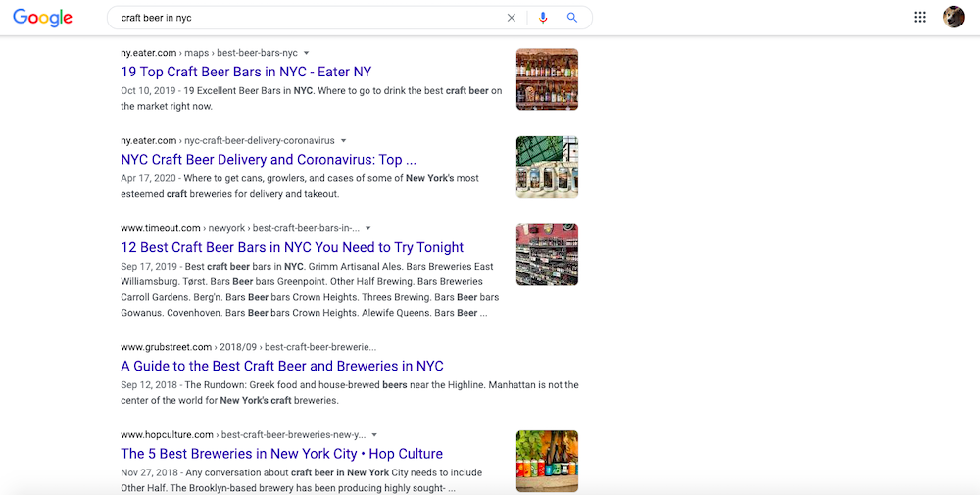Click the www.grubstreet.com 2018/09 breadcrumb URL
This screenshot has height=495, width=980.
249,347
